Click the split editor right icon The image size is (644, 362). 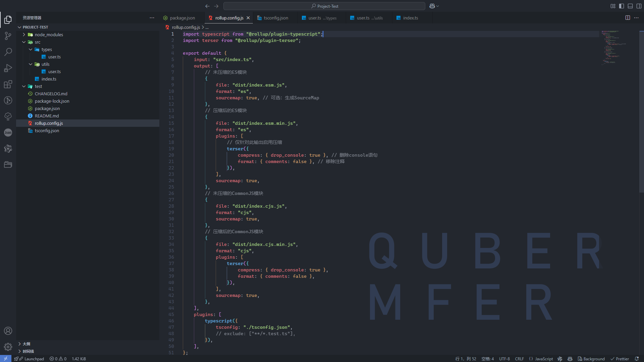click(x=628, y=18)
